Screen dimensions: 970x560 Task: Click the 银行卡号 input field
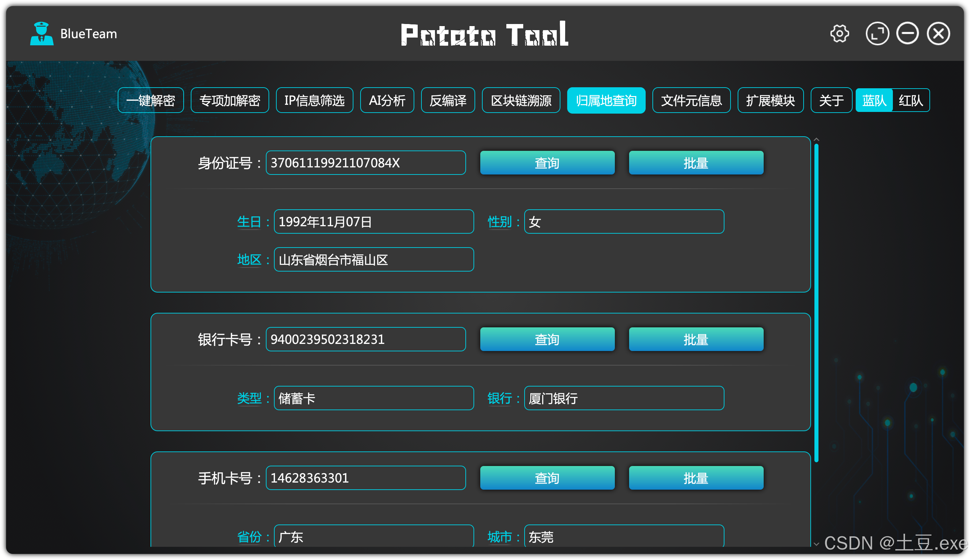365,339
